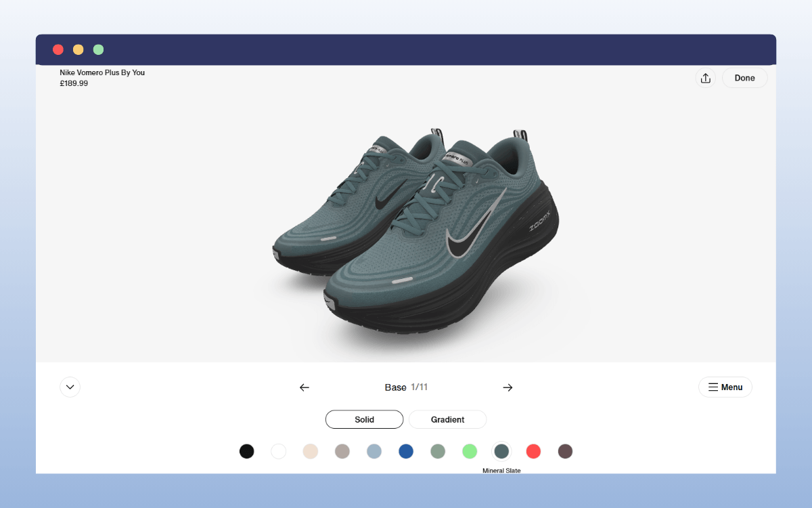Choose the royal blue swatch
This screenshot has width=812, height=508.
click(406, 451)
